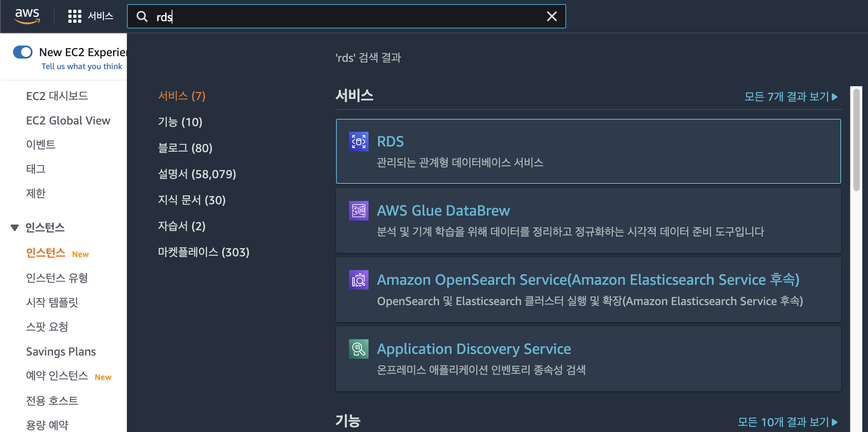Viewport: 868px width, 432px height.
Task: Filter results by 기능 (10)
Action: (180, 122)
